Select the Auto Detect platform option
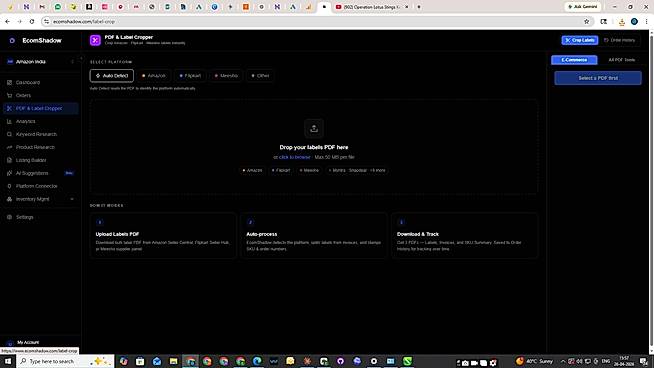654x368 pixels. click(x=112, y=76)
